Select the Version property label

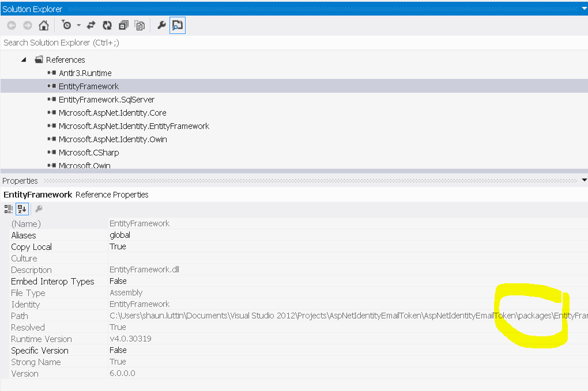(x=25, y=374)
